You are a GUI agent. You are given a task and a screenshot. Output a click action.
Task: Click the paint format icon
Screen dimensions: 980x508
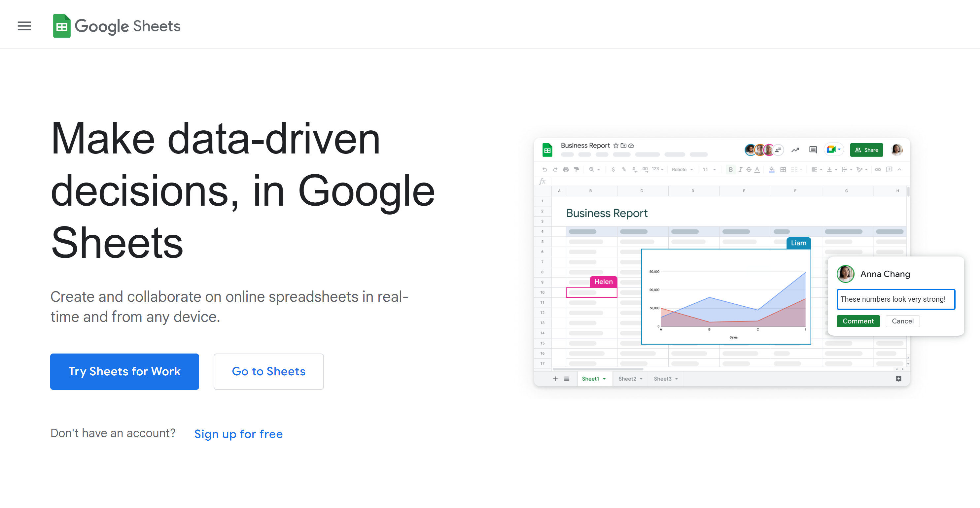click(x=577, y=170)
